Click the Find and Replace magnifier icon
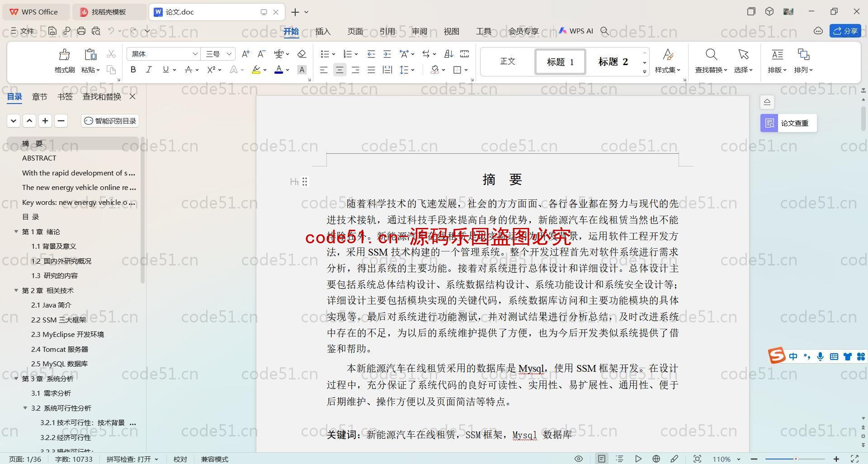868x464 pixels. (x=711, y=55)
